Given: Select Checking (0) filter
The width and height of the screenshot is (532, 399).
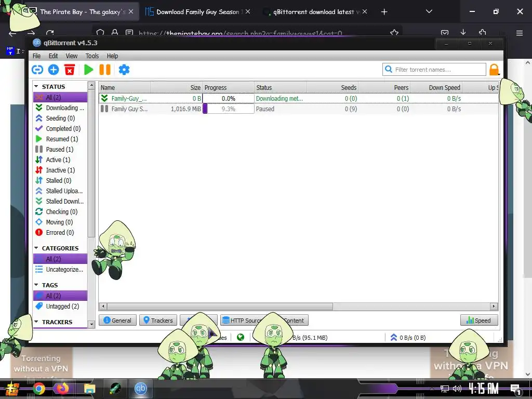Looking at the screenshot, I should point(60,212).
